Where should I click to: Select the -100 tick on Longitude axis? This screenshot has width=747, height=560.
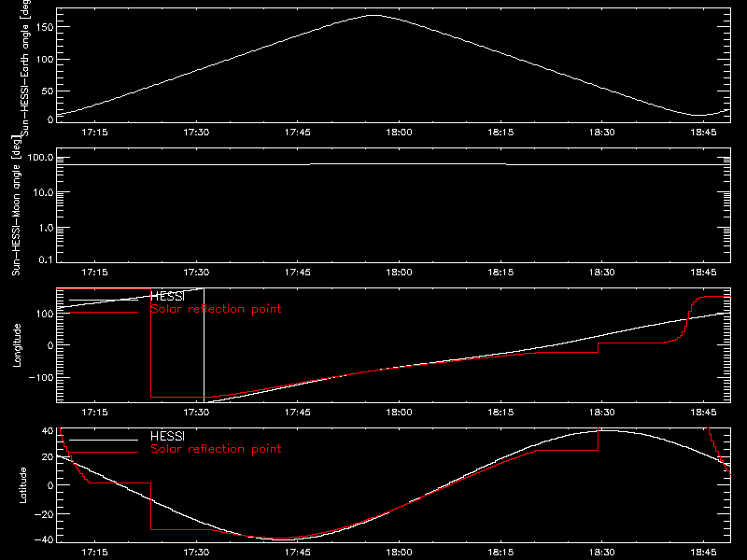click(x=41, y=377)
